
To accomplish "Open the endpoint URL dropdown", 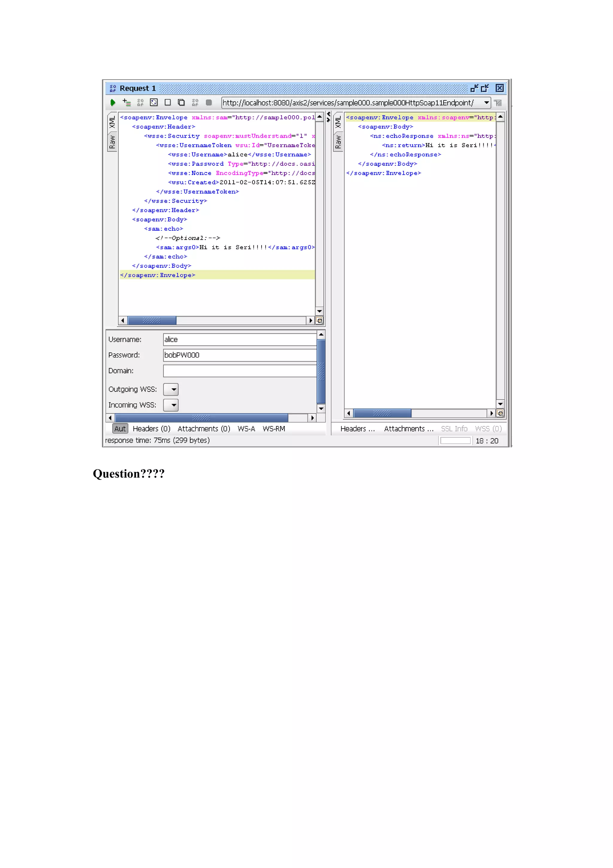I will (x=486, y=102).
